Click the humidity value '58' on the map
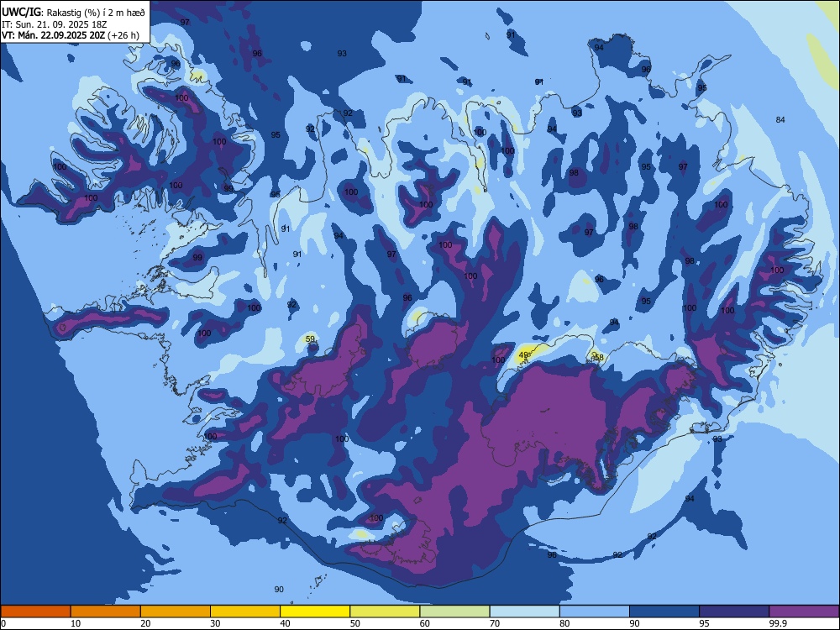This screenshot has height=630, width=840. point(599,357)
